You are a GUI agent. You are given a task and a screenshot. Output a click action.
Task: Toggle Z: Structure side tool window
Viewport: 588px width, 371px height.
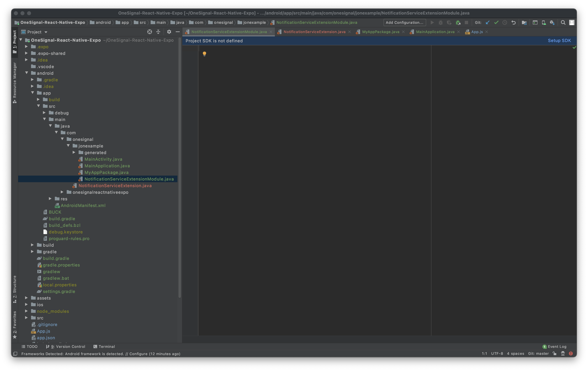click(x=15, y=289)
